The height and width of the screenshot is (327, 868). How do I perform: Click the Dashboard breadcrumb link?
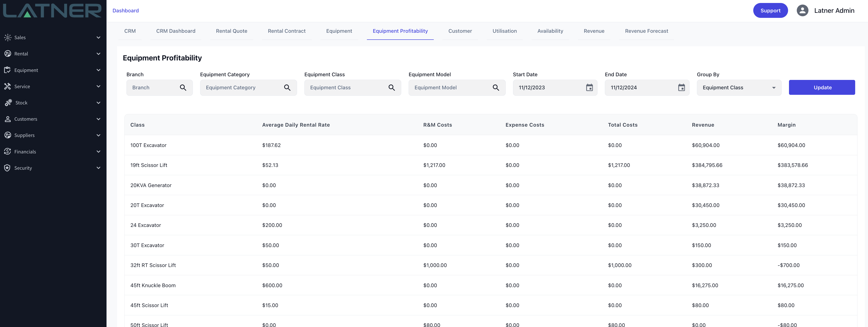coord(125,11)
